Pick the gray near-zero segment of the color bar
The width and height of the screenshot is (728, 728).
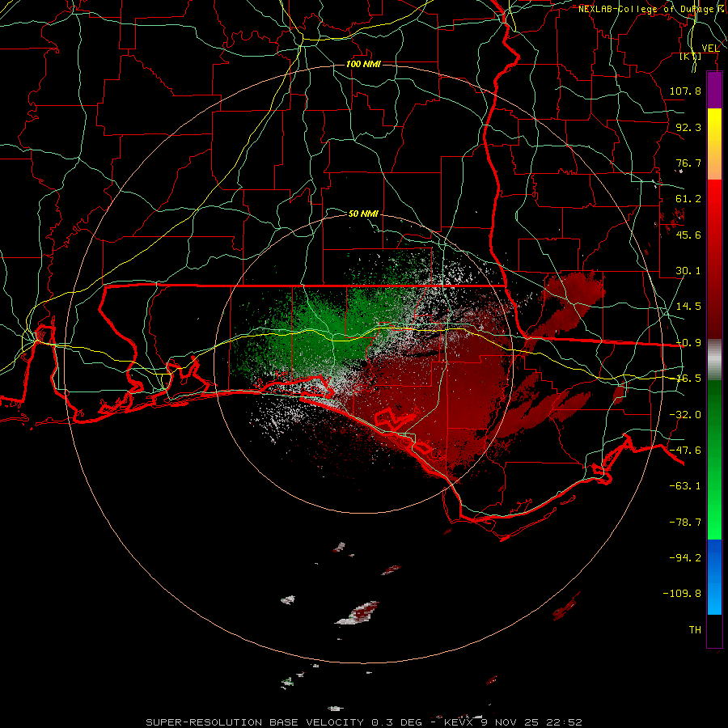714,360
